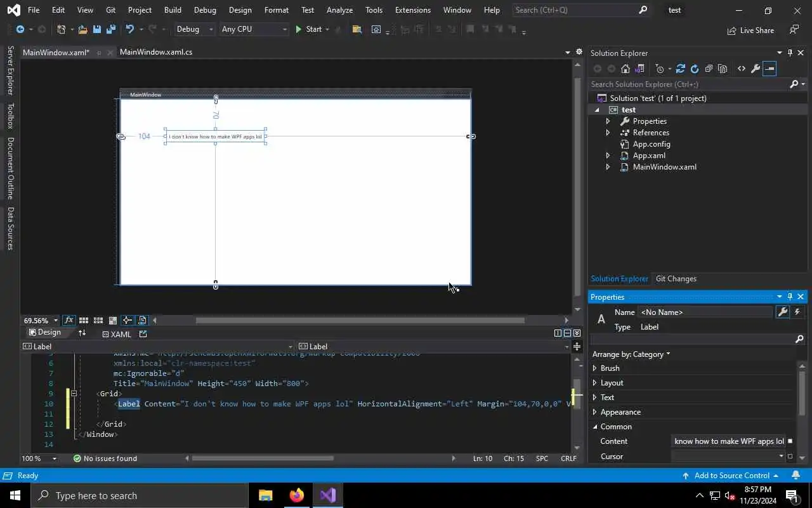Screen dimensions: 812x508
Task: Collapse the XAML pane button
Action: [x=577, y=333]
